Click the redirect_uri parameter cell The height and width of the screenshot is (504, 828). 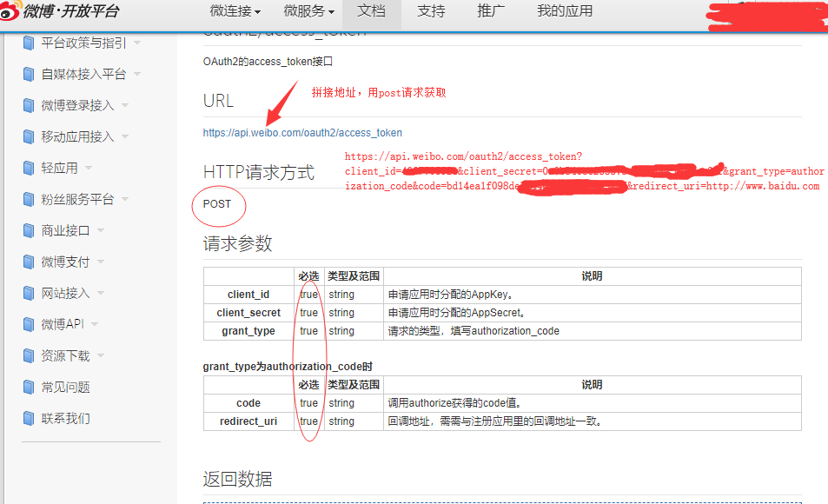pyautogui.click(x=248, y=421)
